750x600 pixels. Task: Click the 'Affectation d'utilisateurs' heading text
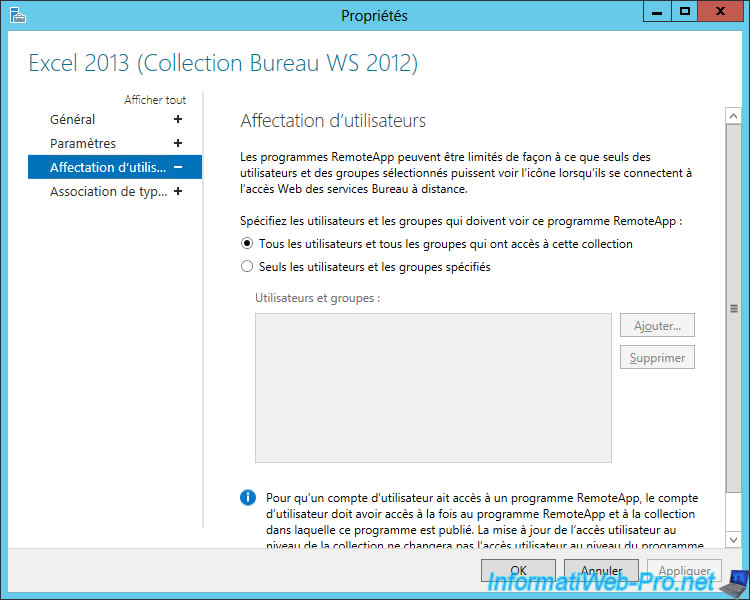[x=333, y=121]
